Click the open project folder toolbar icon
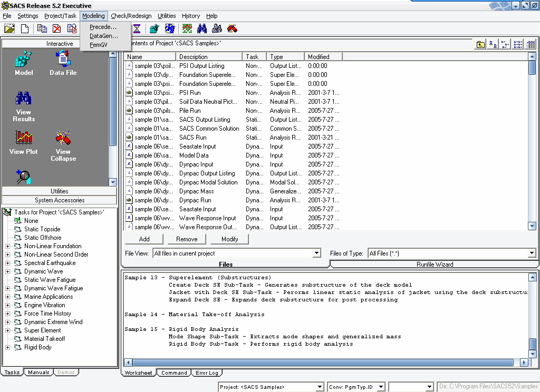The width and height of the screenshot is (540, 392). pyautogui.click(x=9, y=28)
